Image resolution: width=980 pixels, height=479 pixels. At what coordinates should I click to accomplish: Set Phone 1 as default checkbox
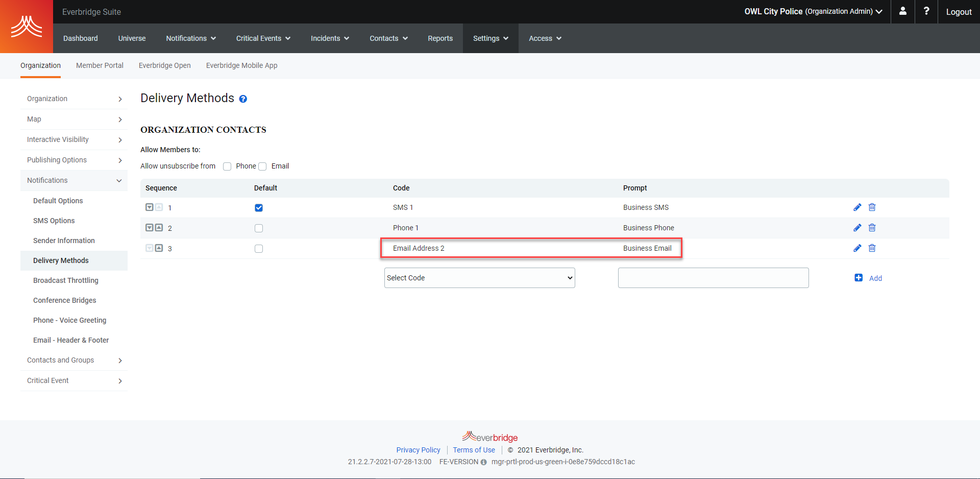coord(259,228)
